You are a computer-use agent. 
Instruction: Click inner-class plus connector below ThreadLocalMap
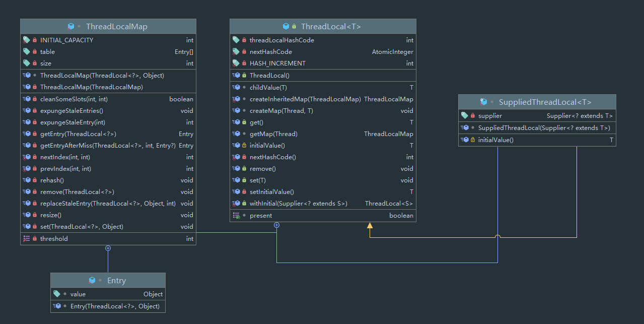[x=108, y=248]
